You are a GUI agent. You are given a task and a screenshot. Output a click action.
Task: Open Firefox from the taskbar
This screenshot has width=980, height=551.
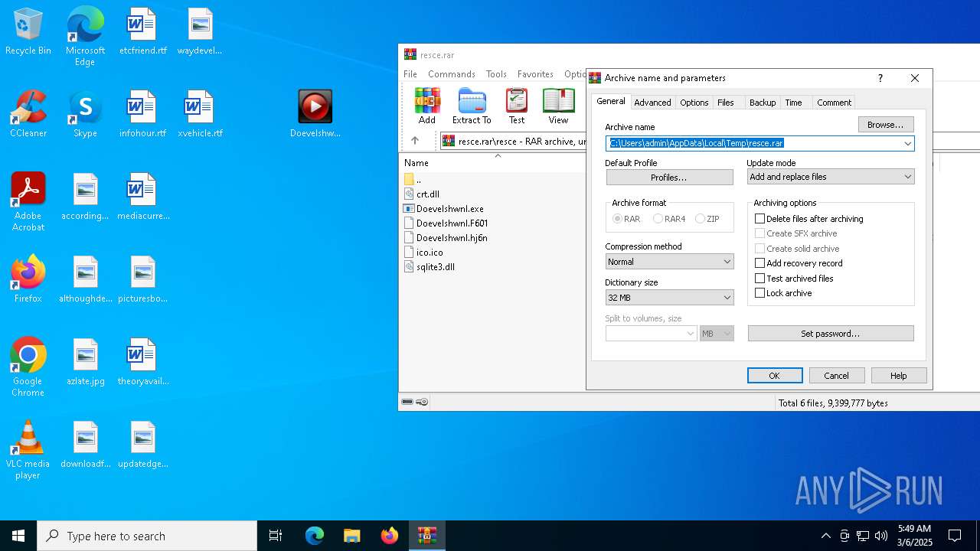coord(390,536)
